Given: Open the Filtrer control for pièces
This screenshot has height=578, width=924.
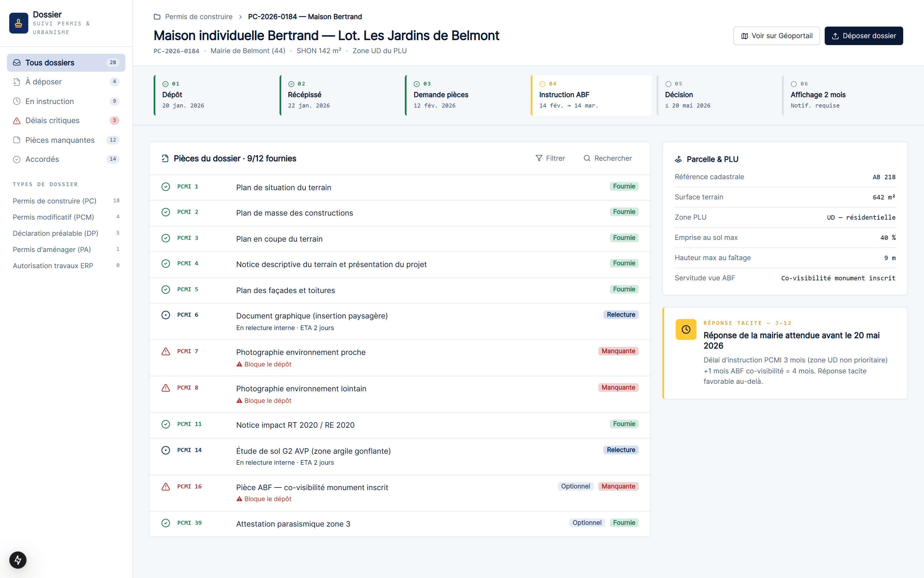Looking at the screenshot, I should pyautogui.click(x=550, y=158).
